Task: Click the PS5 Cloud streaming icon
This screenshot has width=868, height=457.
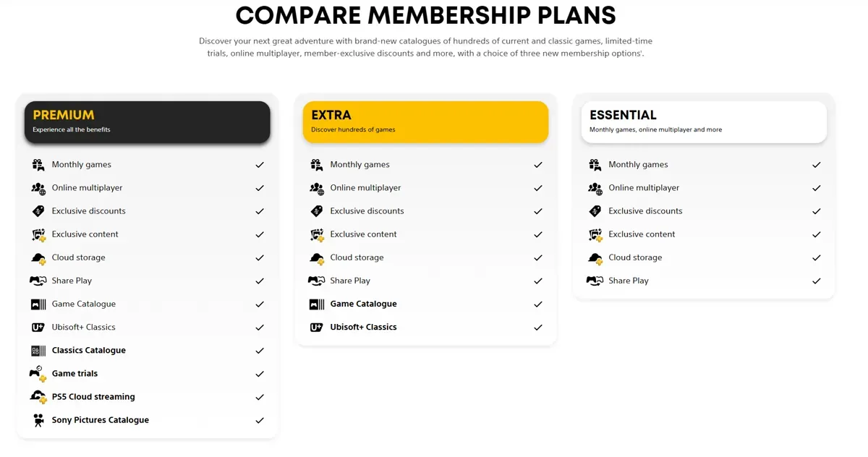Action: 38,397
